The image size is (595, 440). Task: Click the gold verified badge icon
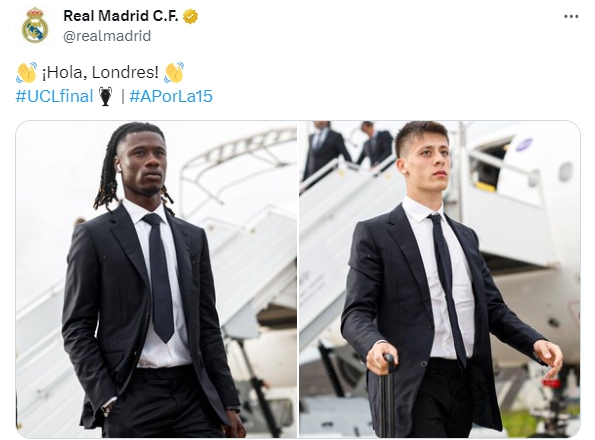click(190, 17)
